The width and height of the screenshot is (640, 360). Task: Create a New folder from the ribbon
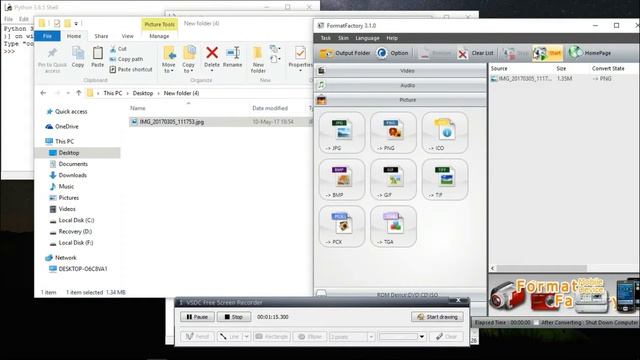(x=258, y=60)
